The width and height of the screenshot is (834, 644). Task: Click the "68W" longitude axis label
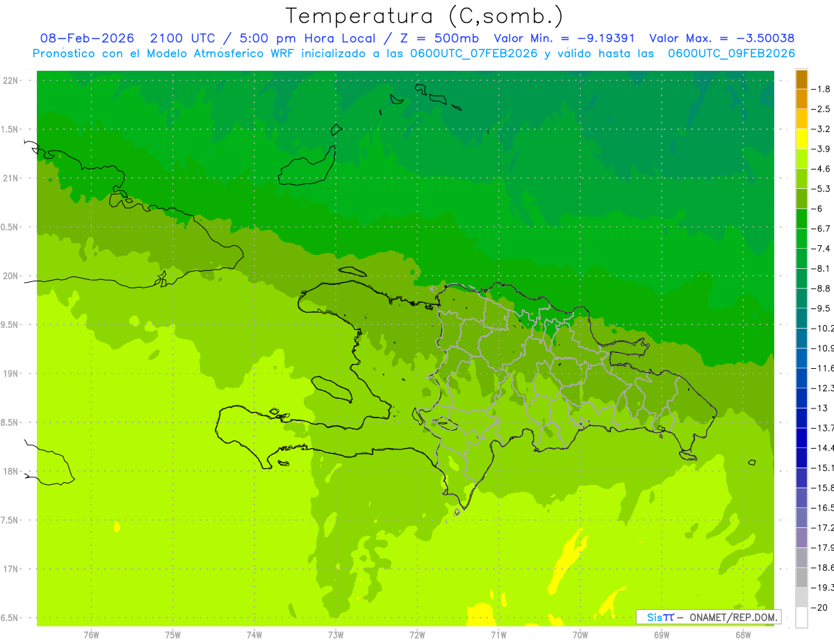[x=743, y=635]
